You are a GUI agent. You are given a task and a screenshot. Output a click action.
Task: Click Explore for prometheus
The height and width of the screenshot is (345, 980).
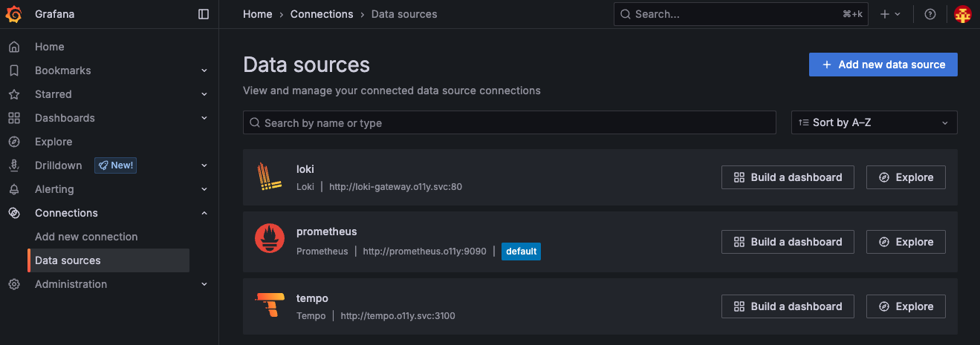[906, 242]
